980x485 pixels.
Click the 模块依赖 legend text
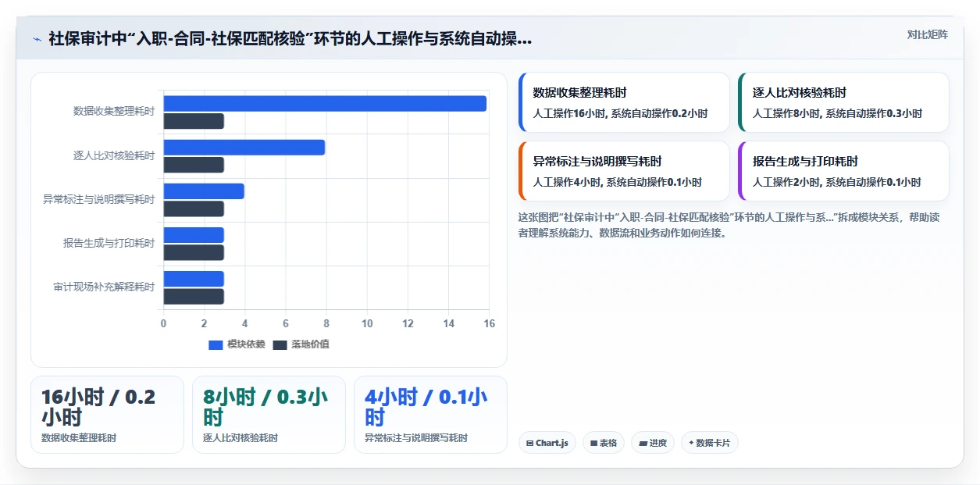coord(246,344)
